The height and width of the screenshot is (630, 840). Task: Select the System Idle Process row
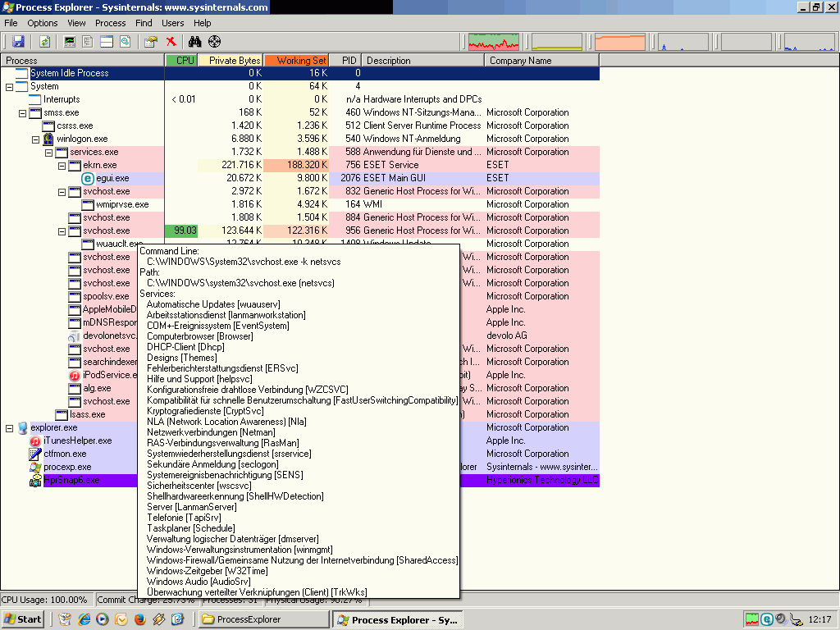click(300, 73)
